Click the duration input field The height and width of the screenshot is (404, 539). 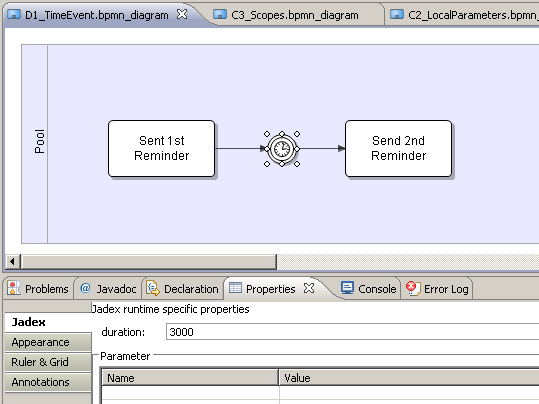pyautogui.click(x=352, y=332)
